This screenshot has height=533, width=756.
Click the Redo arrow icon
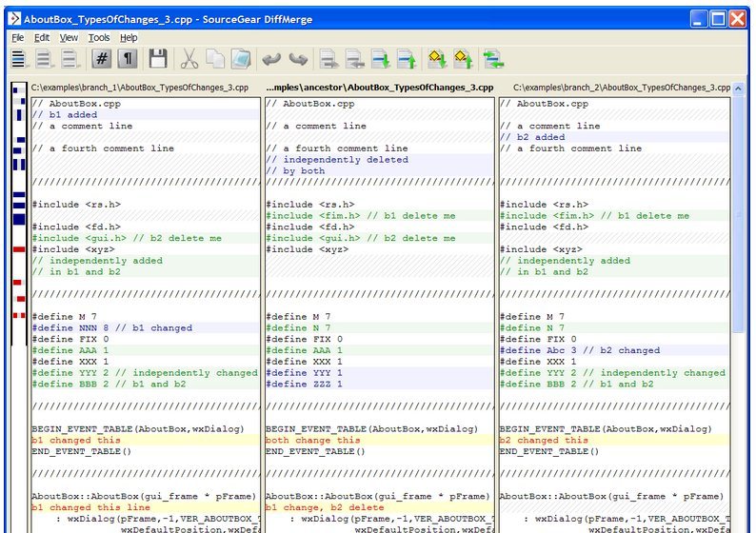pyautogui.click(x=299, y=59)
